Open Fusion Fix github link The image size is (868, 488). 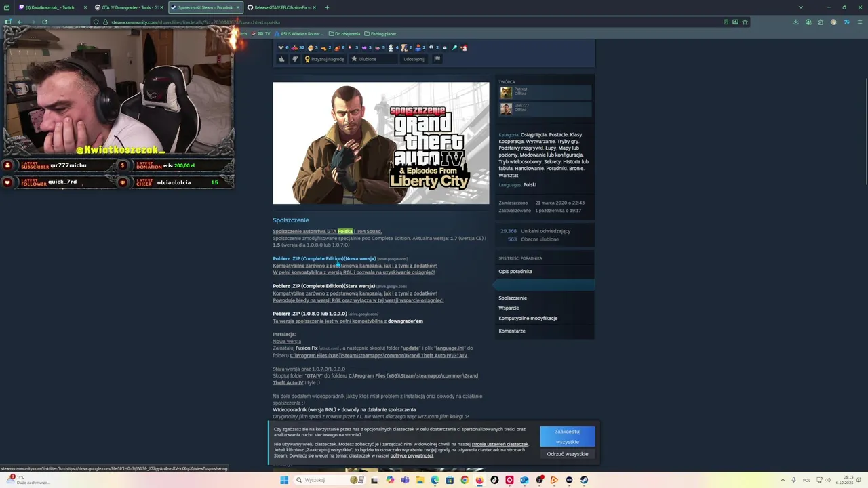[x=307, y=348]
